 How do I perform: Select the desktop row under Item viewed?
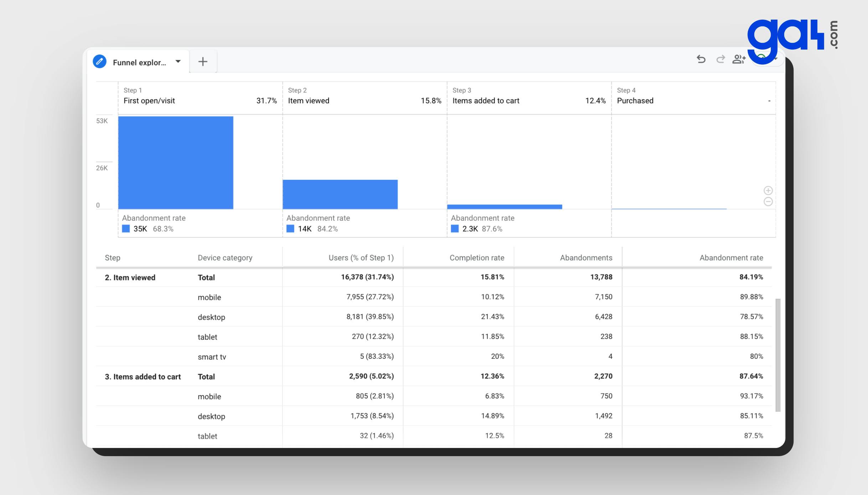coord(211,317)
